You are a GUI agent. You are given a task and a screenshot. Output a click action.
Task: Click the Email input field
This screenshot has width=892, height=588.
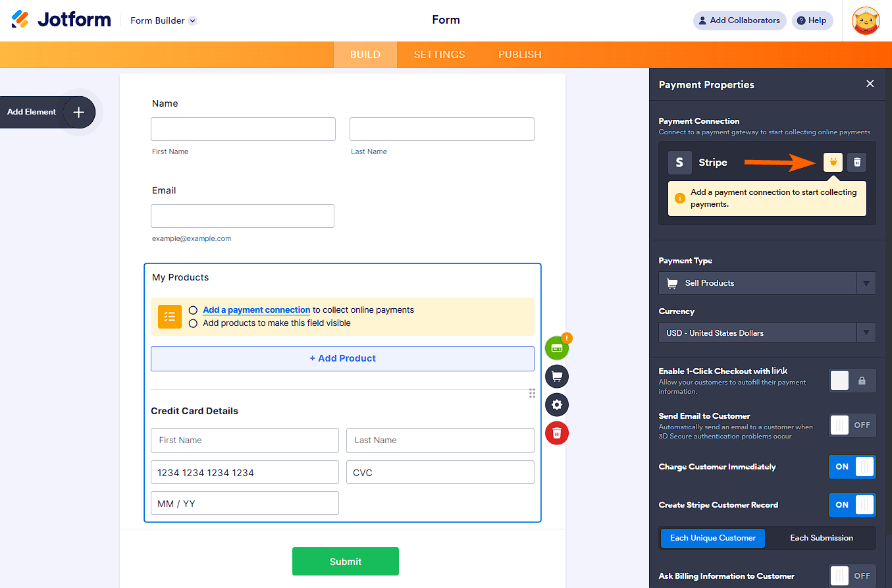(x=242, y=216)
